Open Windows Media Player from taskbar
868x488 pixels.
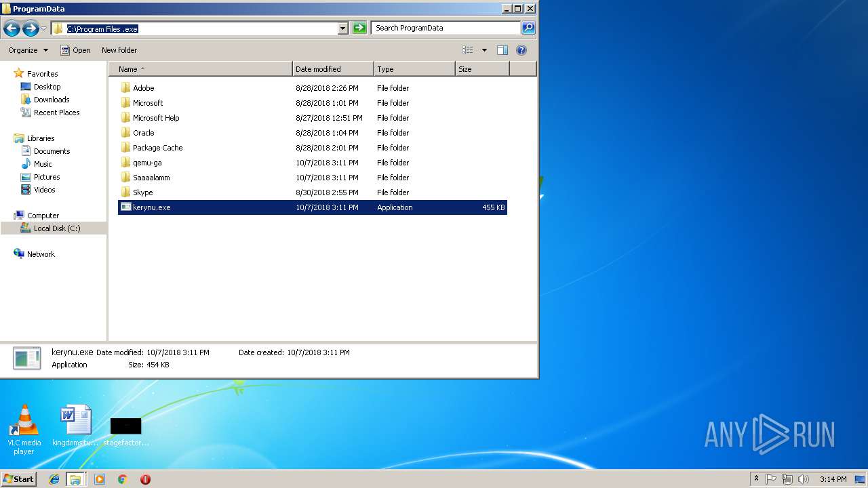pos(100,479)
